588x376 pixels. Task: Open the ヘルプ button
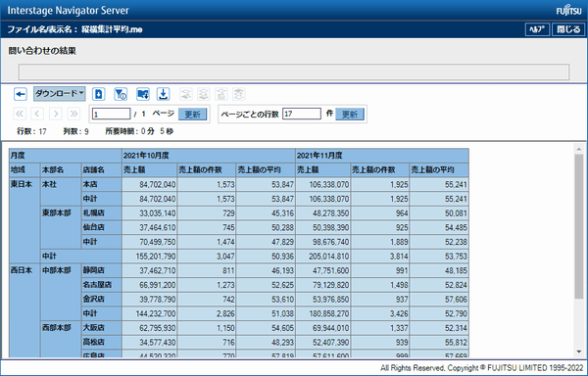tap(537, 29)
